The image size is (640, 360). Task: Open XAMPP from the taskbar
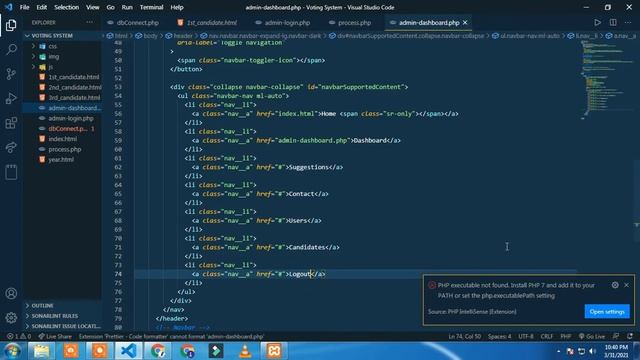pos(274,351)
